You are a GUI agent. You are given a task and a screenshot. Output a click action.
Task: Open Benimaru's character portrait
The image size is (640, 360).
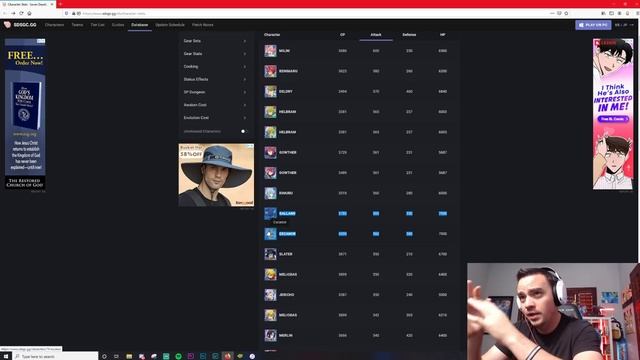tap(270, 71)
